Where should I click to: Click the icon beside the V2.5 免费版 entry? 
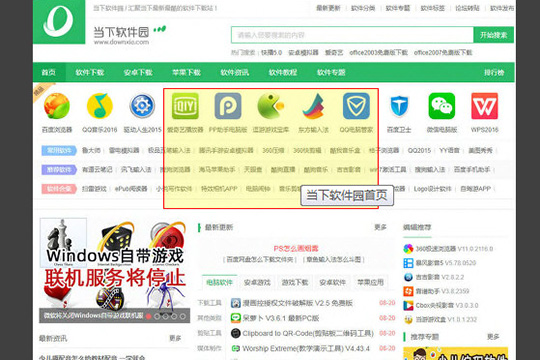coord(236,303)
